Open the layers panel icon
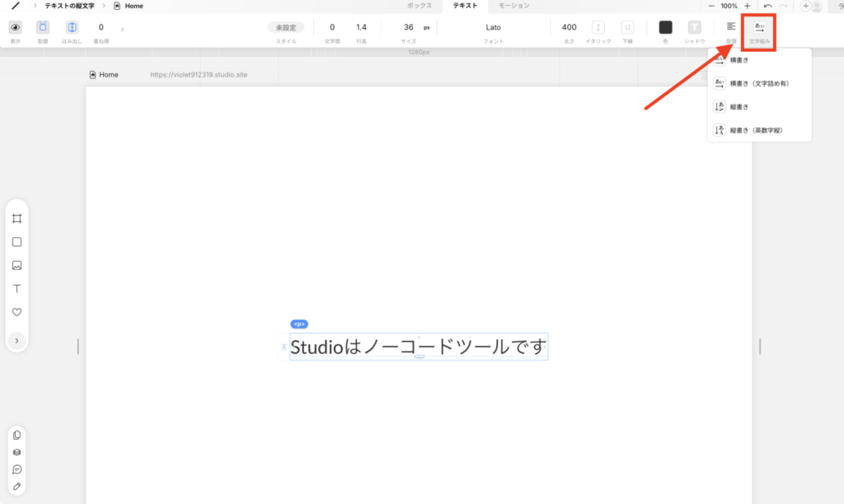The width and height of the screenshot is (844, 504). tap(16, 452)
